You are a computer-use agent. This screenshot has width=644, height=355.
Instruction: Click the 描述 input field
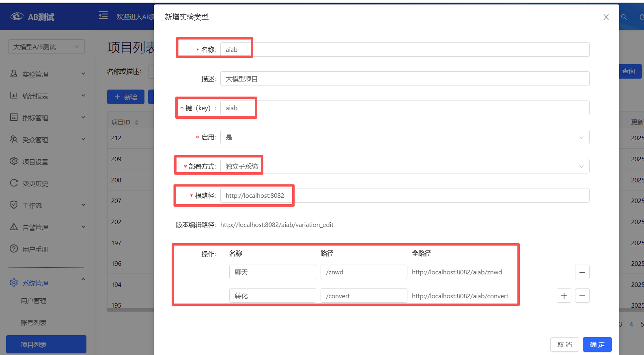(404, 79)
